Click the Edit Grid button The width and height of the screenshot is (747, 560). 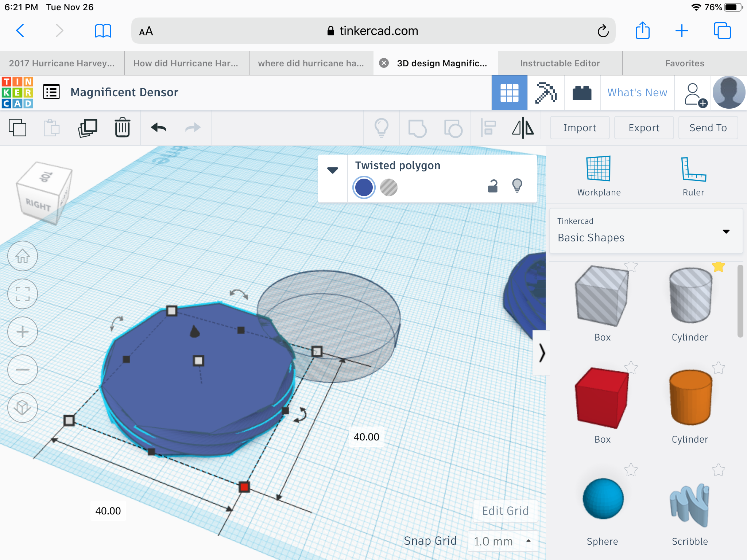(x=505, y=511)
